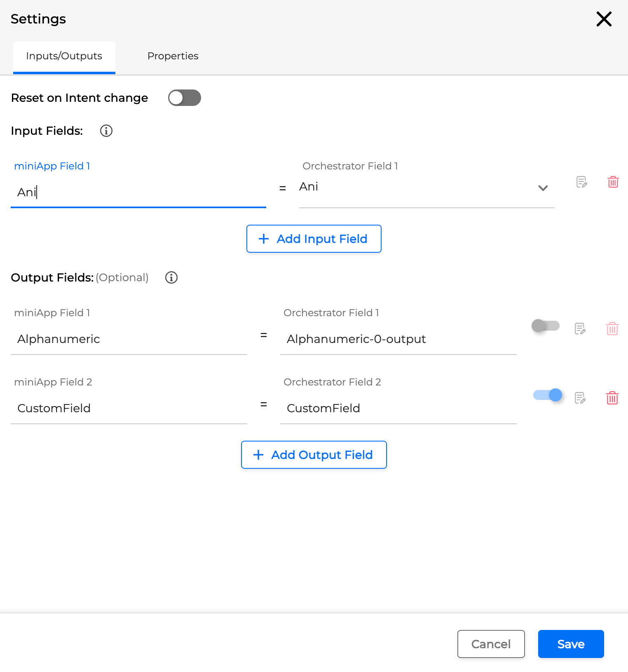Switch to the Properties tab

(173, 56)
